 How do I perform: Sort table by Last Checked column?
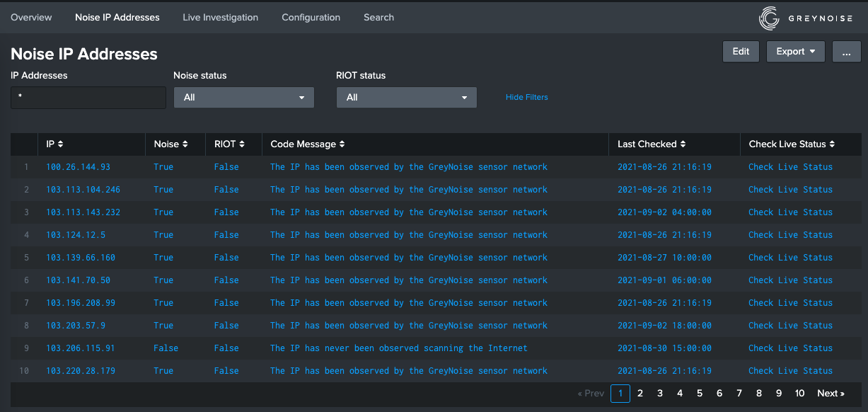tap(652, 144)
